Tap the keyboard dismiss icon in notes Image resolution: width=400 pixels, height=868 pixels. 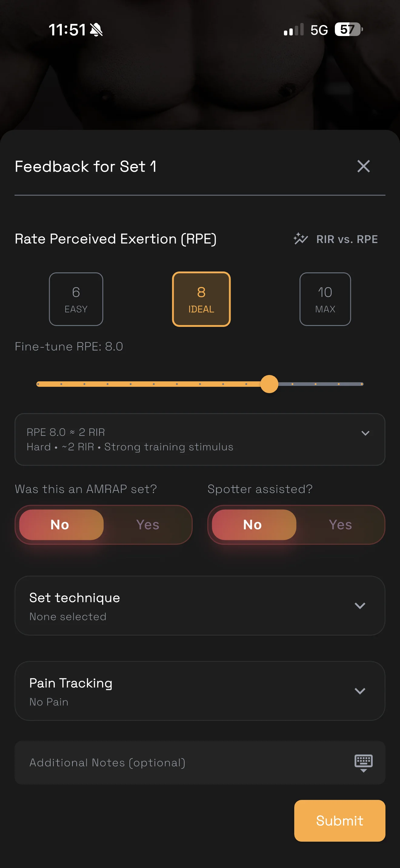363,763
